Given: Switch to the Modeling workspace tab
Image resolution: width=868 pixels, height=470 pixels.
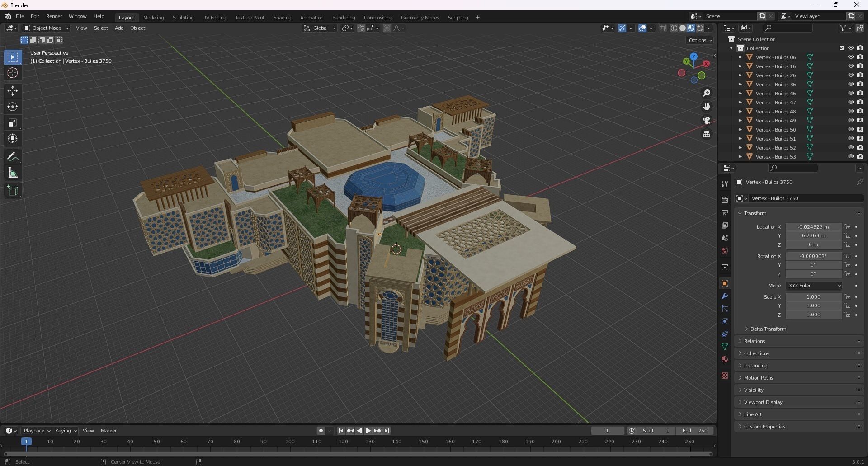Looking at the screenshot, I should tap(153, 18).
